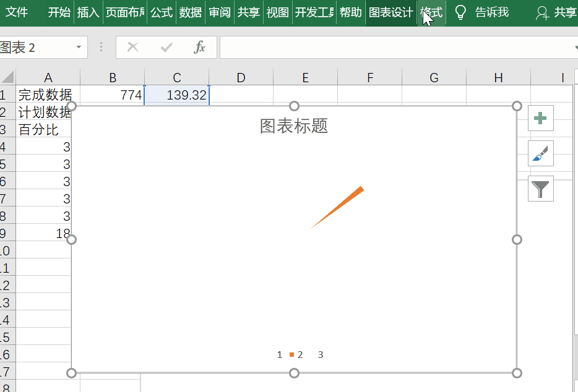
Task: Select column C header
Action: tap(176, 77)
